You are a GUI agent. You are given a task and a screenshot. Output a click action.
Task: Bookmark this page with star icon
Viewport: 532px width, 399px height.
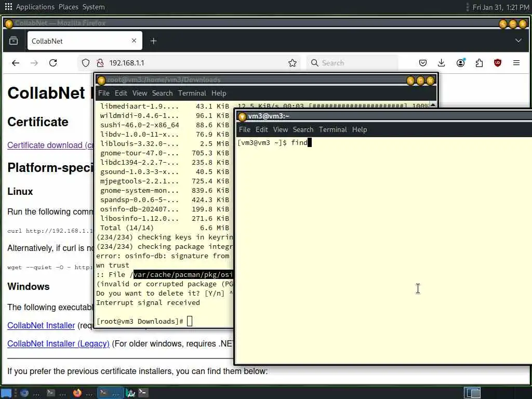click(292, 63)
